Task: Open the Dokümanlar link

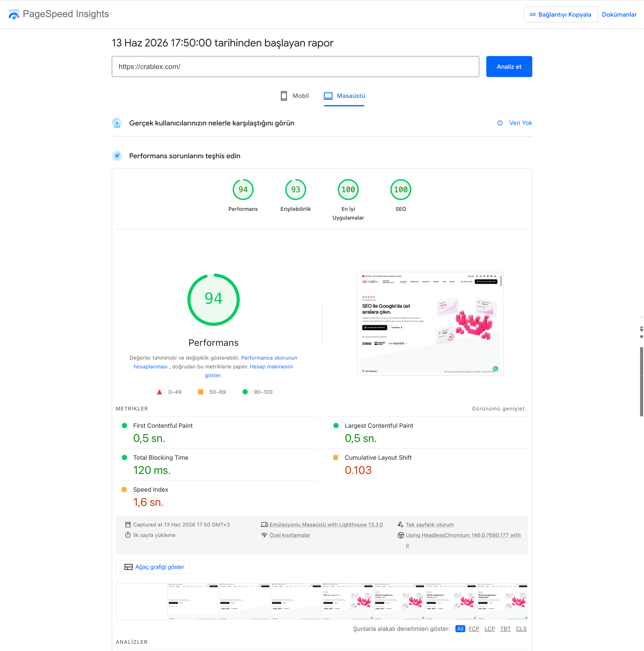Action: click(619, 14)
